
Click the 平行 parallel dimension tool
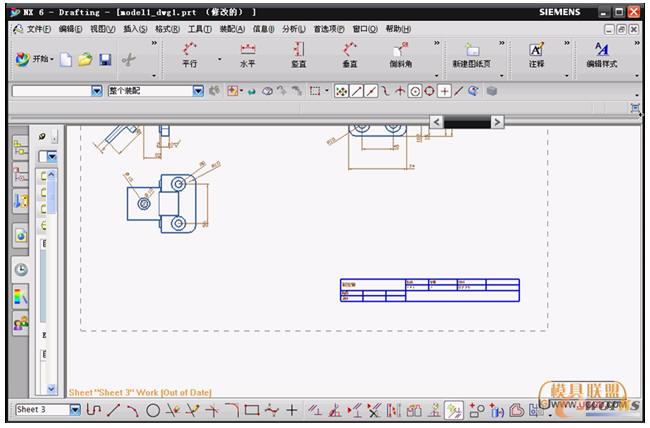[189, 53]
